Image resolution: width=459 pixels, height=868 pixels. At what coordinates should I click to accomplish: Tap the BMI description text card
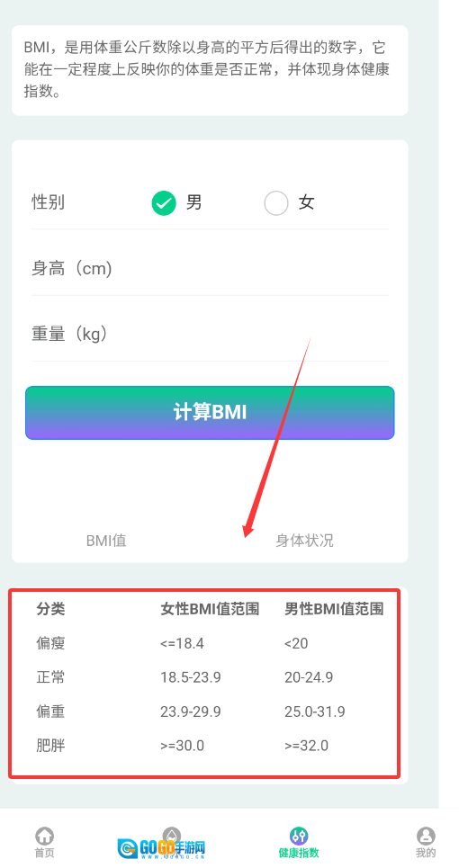[210, 70]
